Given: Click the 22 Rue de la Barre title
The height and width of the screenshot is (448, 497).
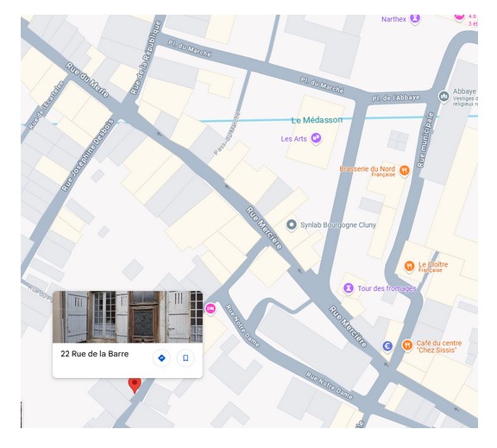Looking at the screenshot, I should click(95, 354).
